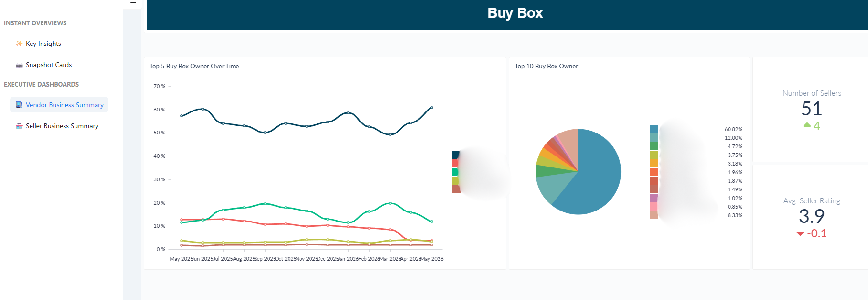Click the "Top 10 Buy Box Owner" title
This screenshot has height=300, width=868.
click(x=546, y=66)
